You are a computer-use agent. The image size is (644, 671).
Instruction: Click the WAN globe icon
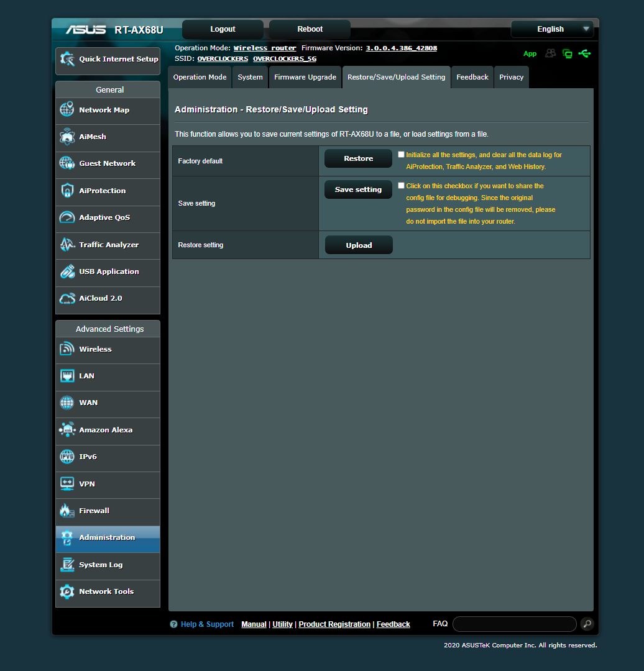coord(67,403)
